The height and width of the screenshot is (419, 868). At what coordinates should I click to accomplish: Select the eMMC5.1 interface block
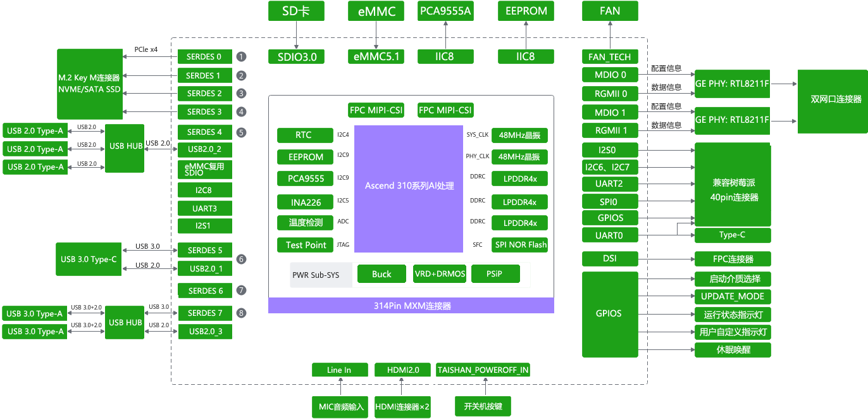pyautogui.click(x=376, y=56)
